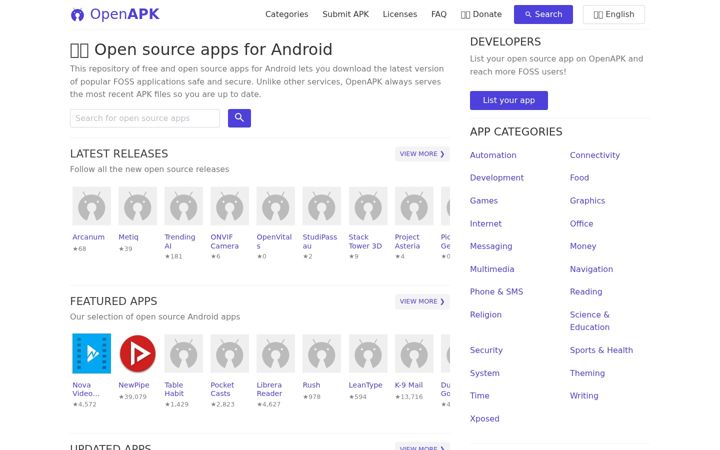The width and height of the screenshot is (720, 450).
Task: Open the Multimedia category
Action: [x=492, y=269]
